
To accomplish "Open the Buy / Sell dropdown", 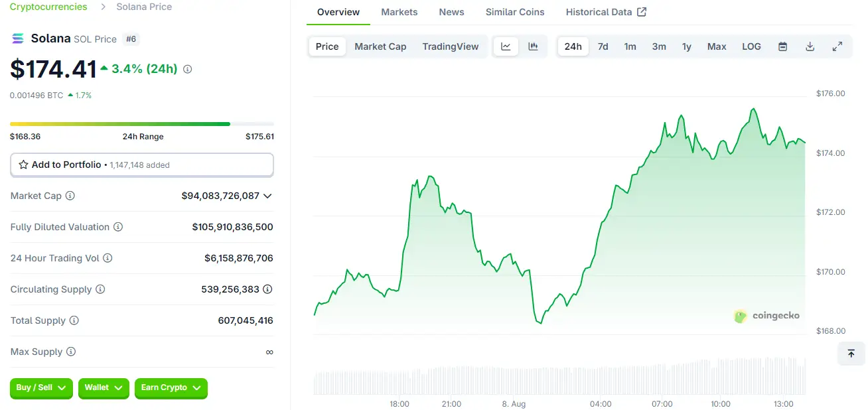I will point(41,388).
